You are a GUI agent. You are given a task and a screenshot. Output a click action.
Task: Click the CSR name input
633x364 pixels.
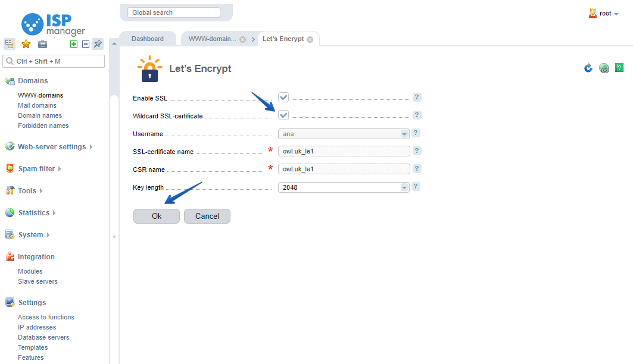[344, 169]
